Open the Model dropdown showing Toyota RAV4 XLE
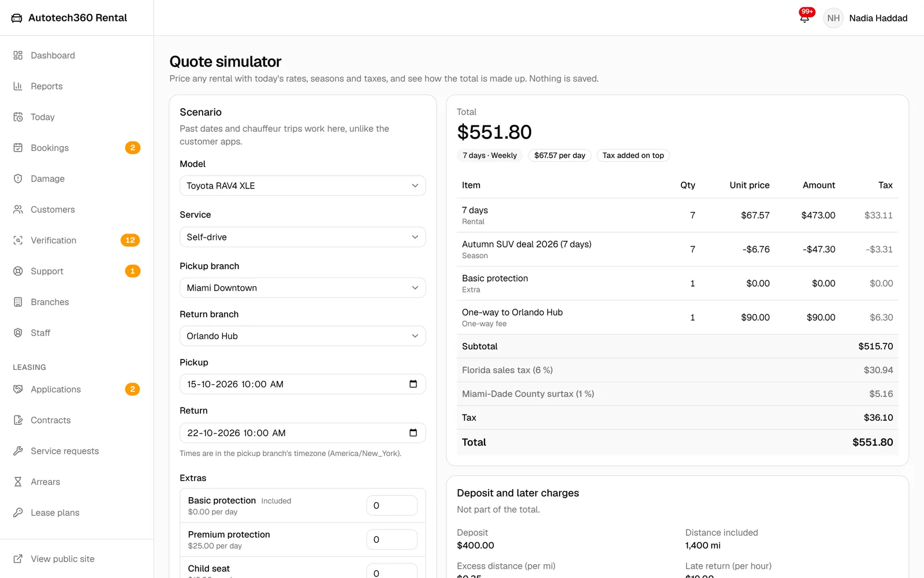The image size is (924, 578). [x=303, y=186]
